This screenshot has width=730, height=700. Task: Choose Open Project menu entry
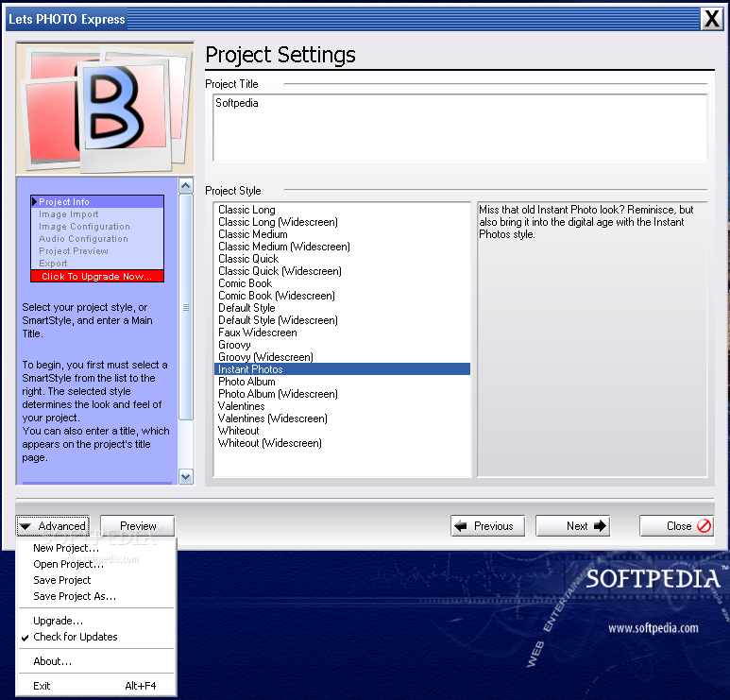[x=96, y=564]
